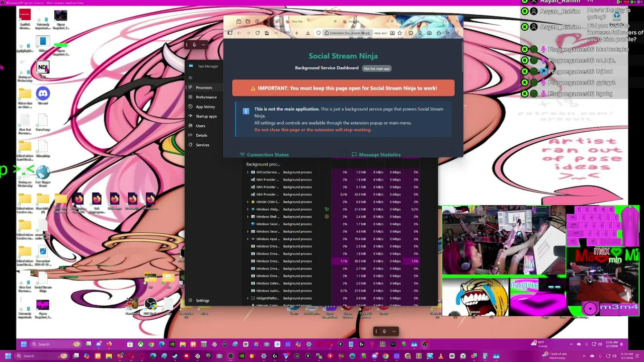
Task: Open Task Manager hamburger navigation icon
Action: click(x=190, y=77)
